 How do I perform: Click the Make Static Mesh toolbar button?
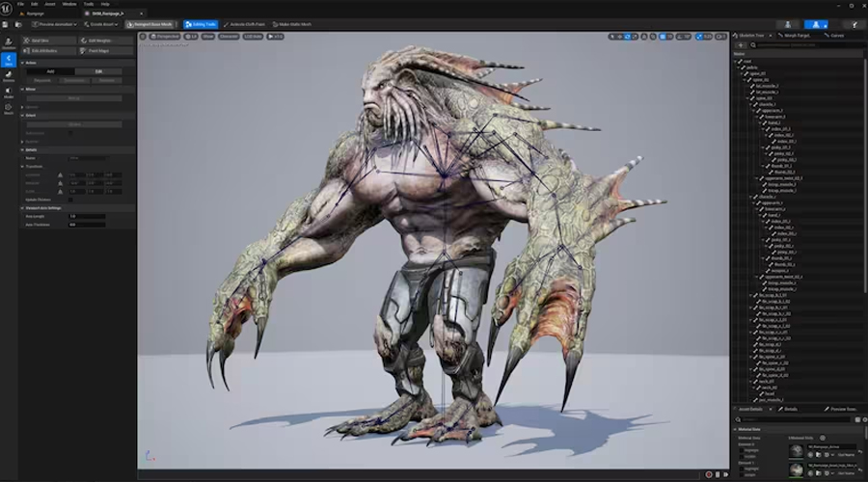pos(291,24)
